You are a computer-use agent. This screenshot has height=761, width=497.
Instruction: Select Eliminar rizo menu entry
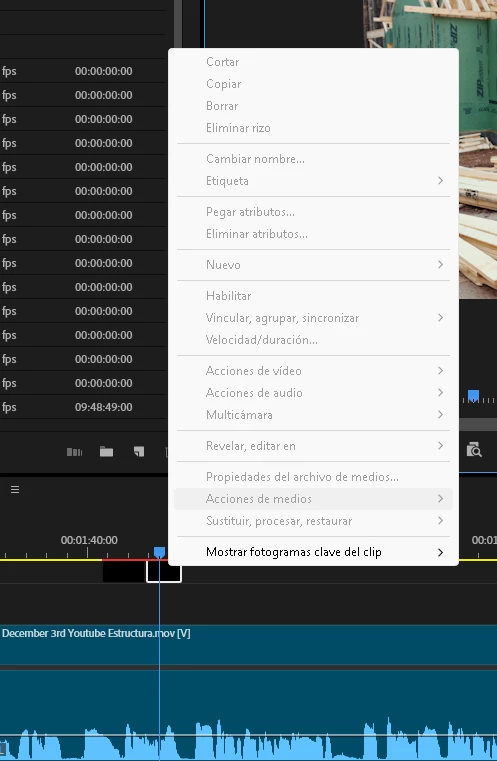click(x=313, y=128)
